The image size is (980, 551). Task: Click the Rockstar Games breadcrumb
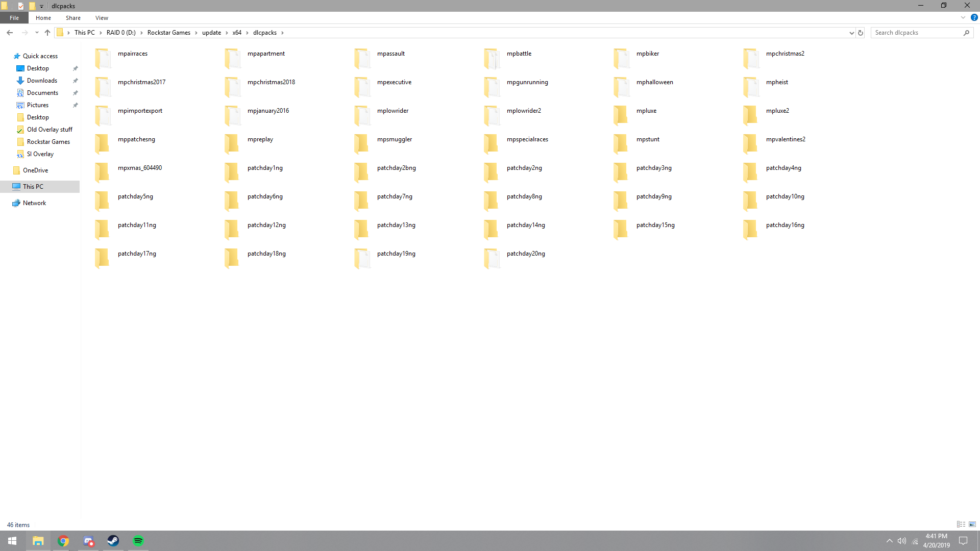pyautogui.click(x=168, y=33)
